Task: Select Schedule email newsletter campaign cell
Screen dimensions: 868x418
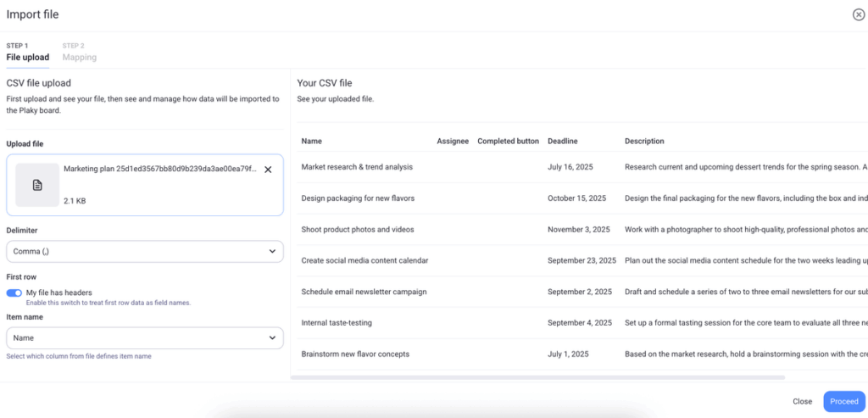Action: 364,291
